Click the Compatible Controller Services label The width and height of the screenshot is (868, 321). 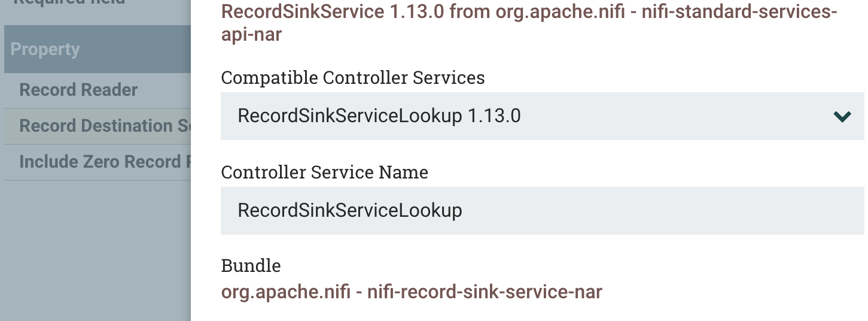(x=352, y=78)
